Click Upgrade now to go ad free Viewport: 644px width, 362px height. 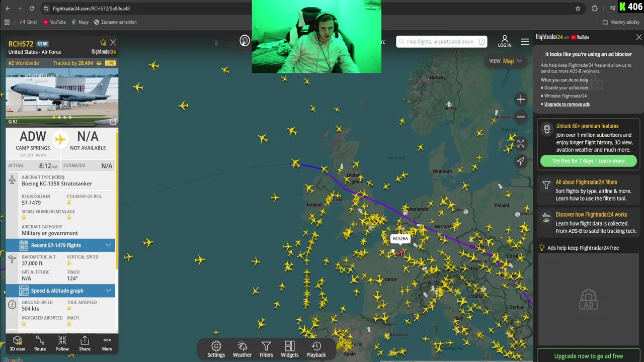(588, 356)
